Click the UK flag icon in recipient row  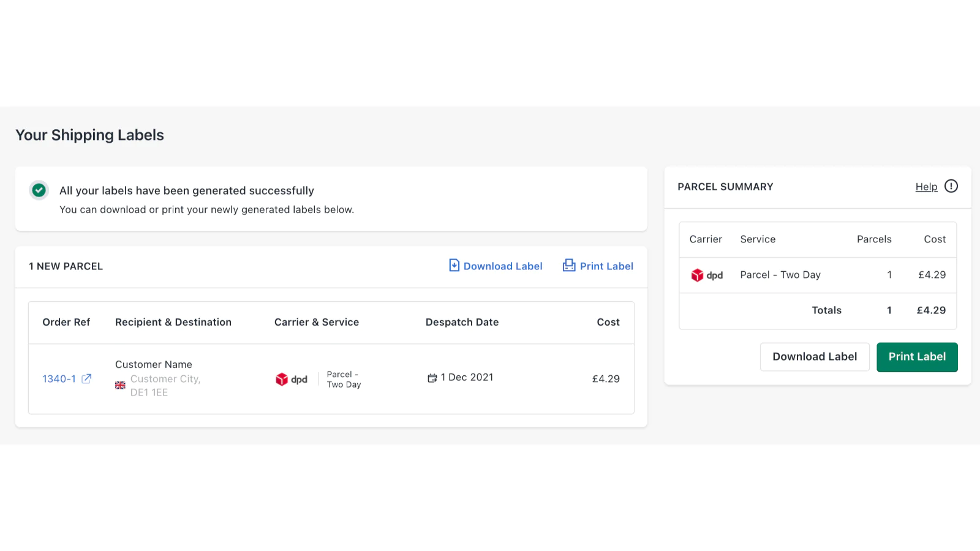click(120, 385)
